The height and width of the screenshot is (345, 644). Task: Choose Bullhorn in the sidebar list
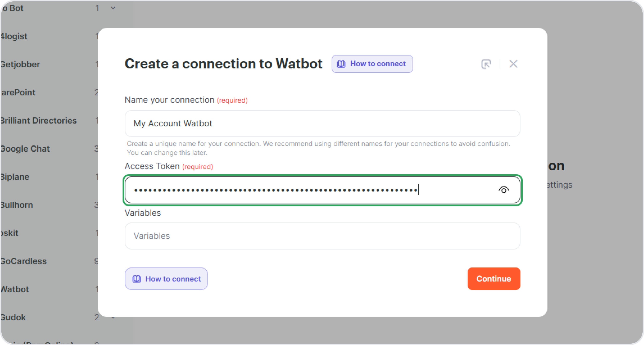[17, 205]
